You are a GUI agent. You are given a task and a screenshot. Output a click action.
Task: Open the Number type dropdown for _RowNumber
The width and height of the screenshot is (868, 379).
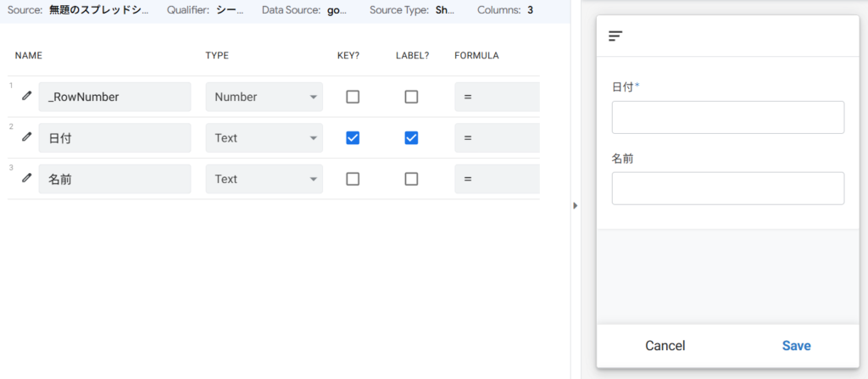point(264,97)
